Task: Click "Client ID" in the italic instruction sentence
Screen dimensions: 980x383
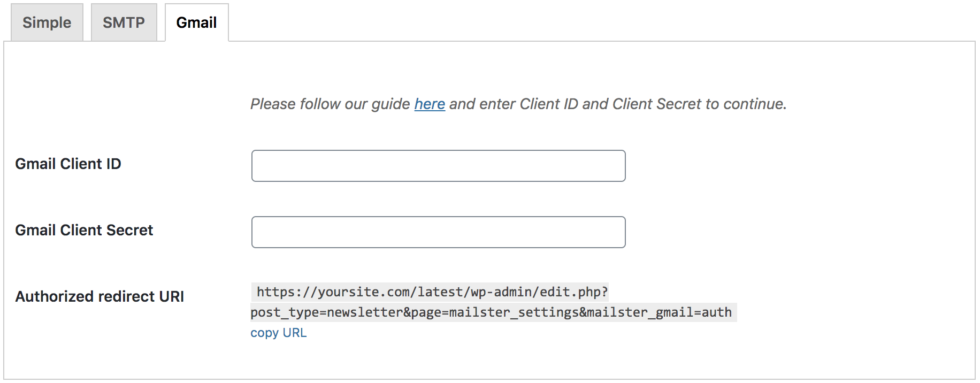Action: [x=549, y=104]
